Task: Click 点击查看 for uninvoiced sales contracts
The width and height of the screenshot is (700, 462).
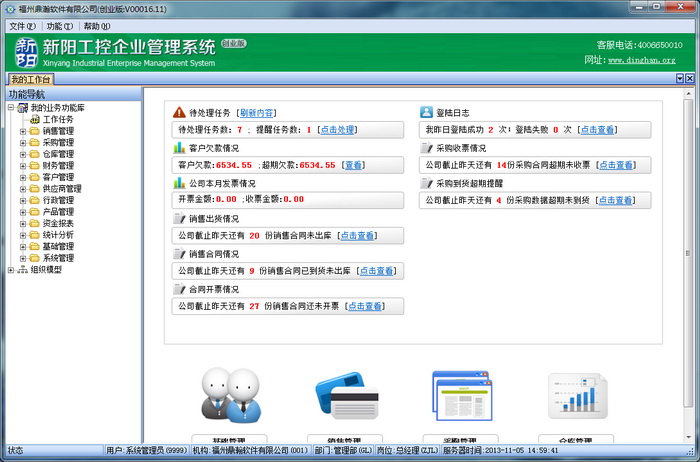Action: click(365, 306)
